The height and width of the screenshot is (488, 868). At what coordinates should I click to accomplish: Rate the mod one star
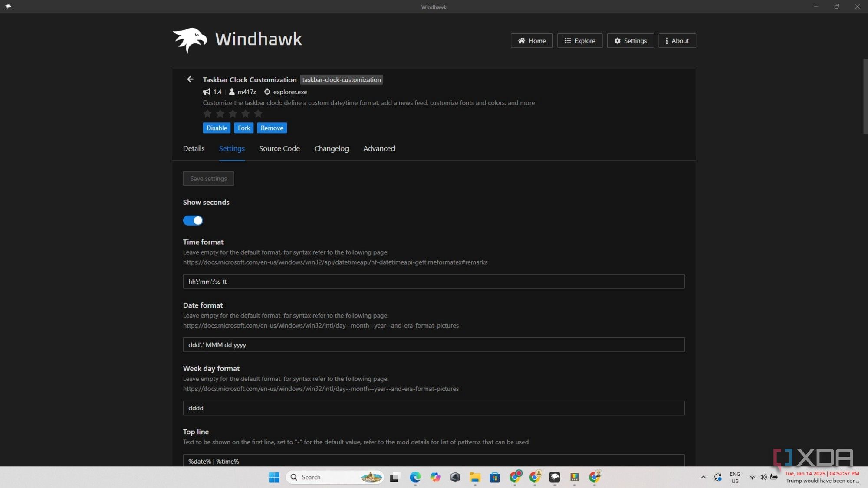[x=207, y=114]
